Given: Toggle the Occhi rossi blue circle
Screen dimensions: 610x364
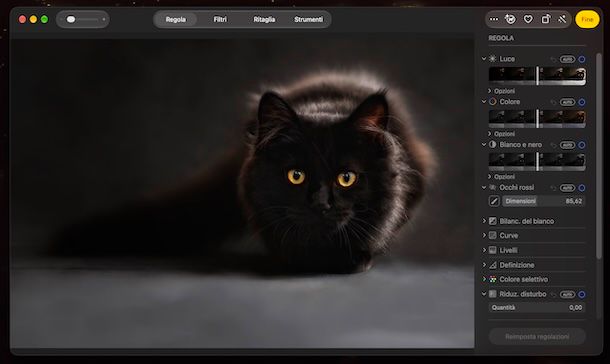Looking at the screenshot, I should [x=582, y=188].
